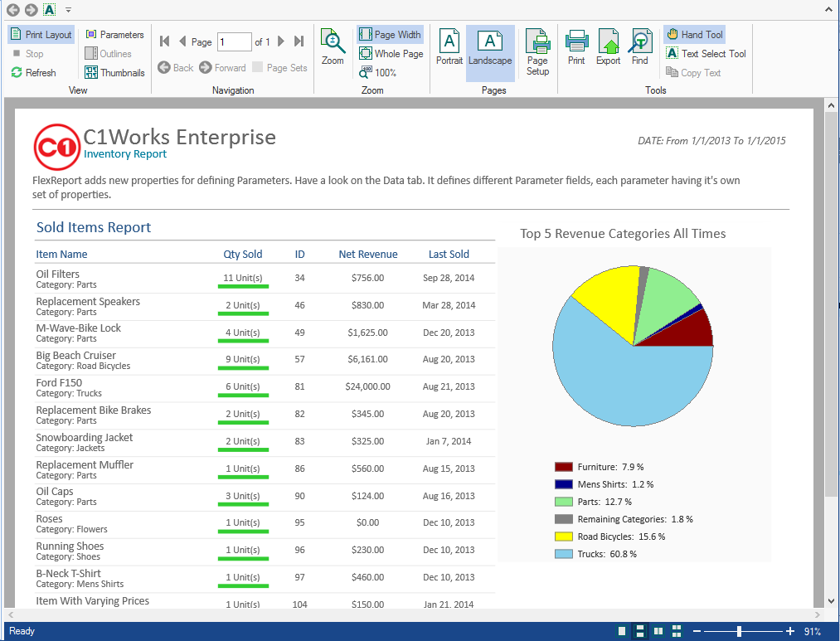Click the Print icon
This screenshot has height=641, width=840.
point(576,47)
